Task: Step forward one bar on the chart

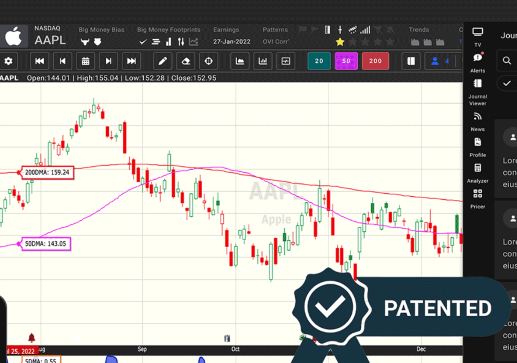Action: pos(108,61)
